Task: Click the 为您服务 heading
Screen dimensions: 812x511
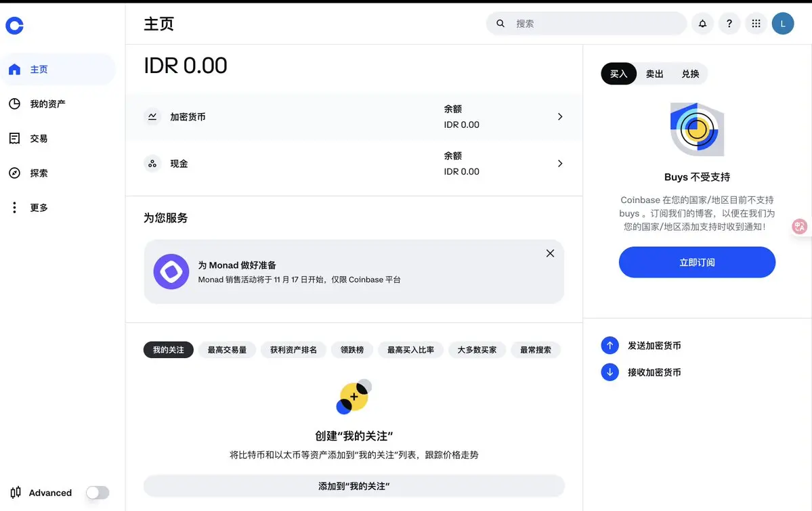Action: coord(166,218)
